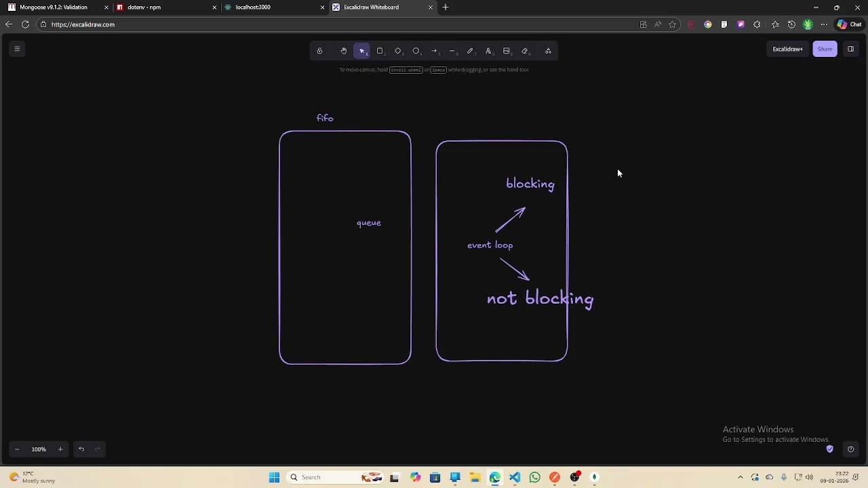Open the Favorites list icon
868x488 pixels.
[775, 24]
